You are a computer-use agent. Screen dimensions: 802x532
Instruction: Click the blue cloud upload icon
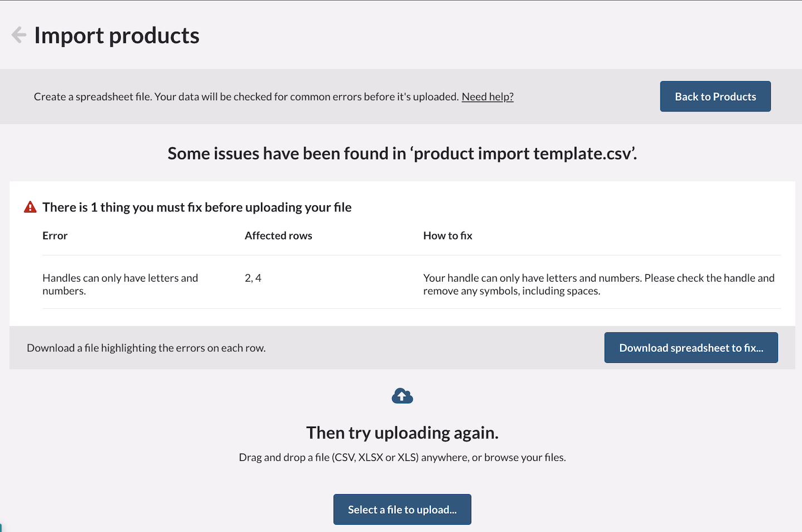(x=402, y=396)
